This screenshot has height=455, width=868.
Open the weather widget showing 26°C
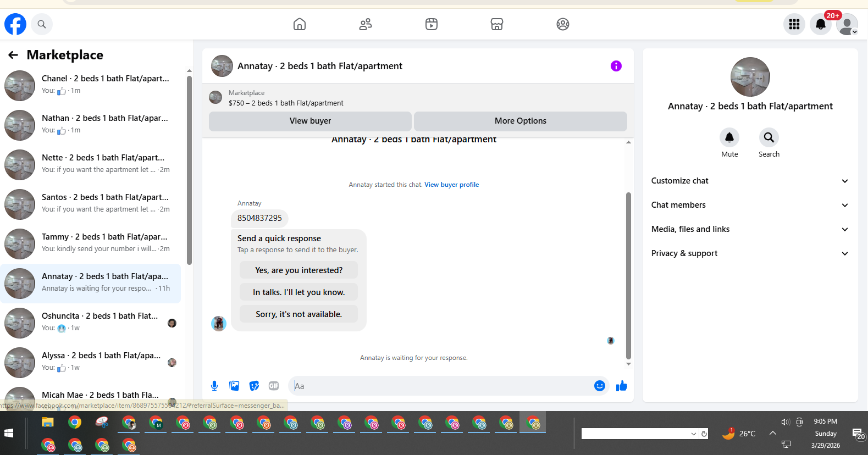click(x=739, y=434)
